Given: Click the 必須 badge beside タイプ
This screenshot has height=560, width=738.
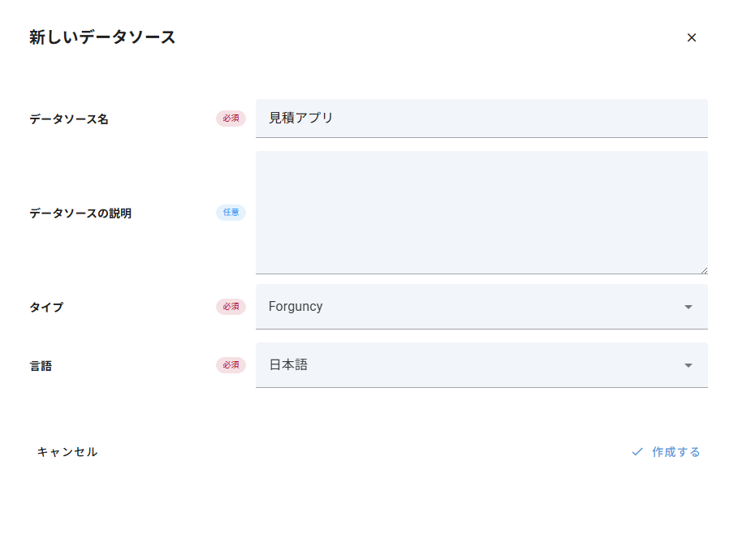Looking at the screenshot, I should tap(231, 307).
